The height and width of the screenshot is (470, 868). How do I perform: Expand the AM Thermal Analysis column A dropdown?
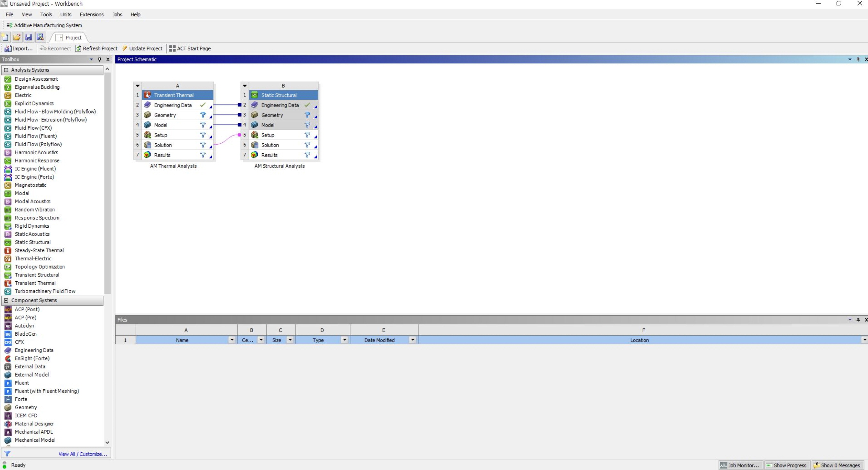pos(137,85)
